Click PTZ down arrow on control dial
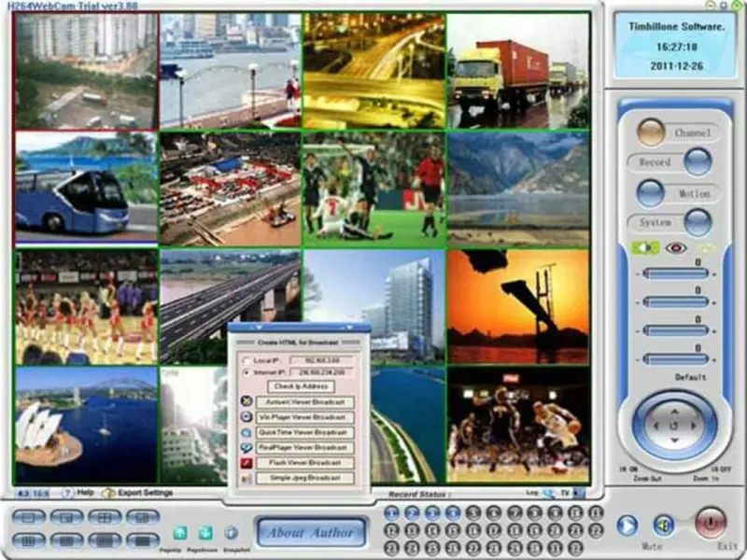747x560 pixels. (x=674, y=441)
